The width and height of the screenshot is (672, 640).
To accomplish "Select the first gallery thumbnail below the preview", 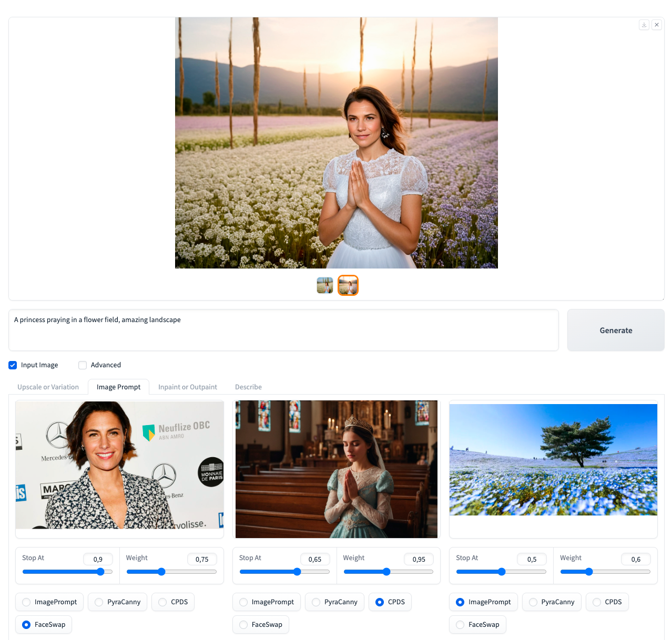I will pyautogui.click(x=324, y=285).
